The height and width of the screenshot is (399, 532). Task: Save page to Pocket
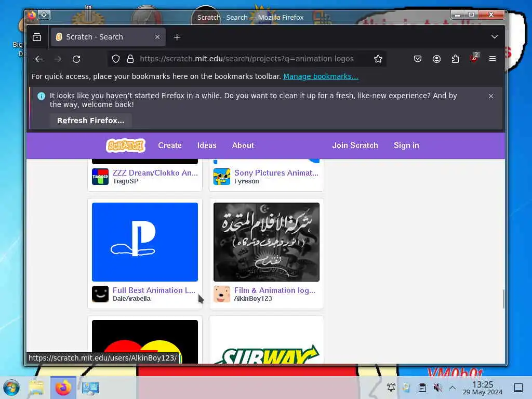pos(418,59)
